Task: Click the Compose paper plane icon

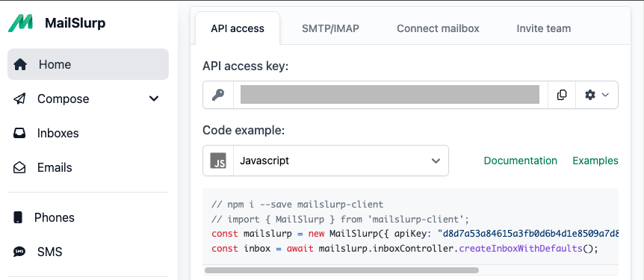Action: click(19, 99)
